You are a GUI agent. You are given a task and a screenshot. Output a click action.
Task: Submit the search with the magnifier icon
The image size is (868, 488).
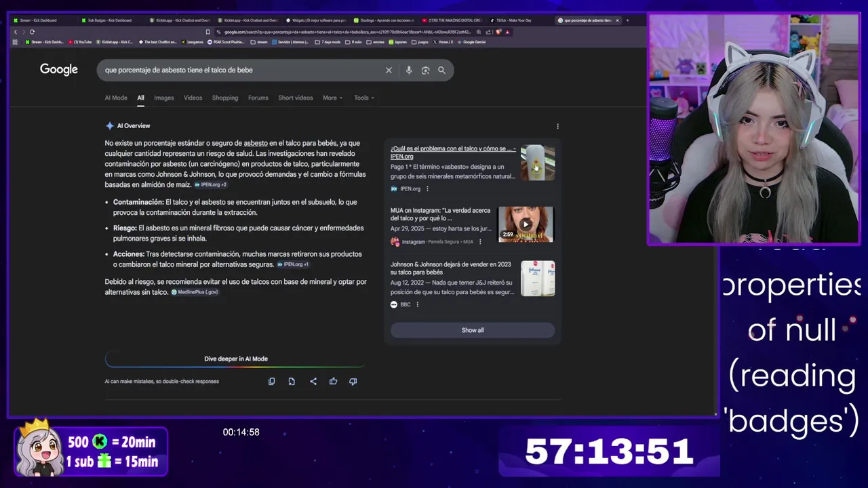[441, 70]
